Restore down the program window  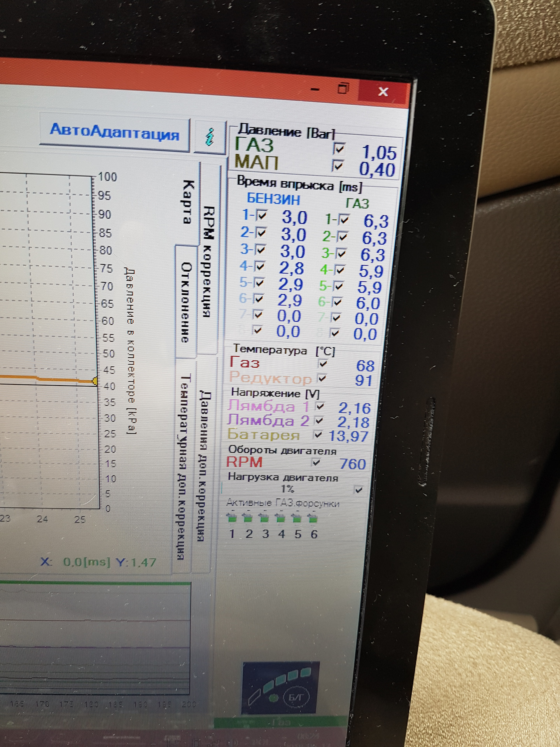click(x=343, y=89)
